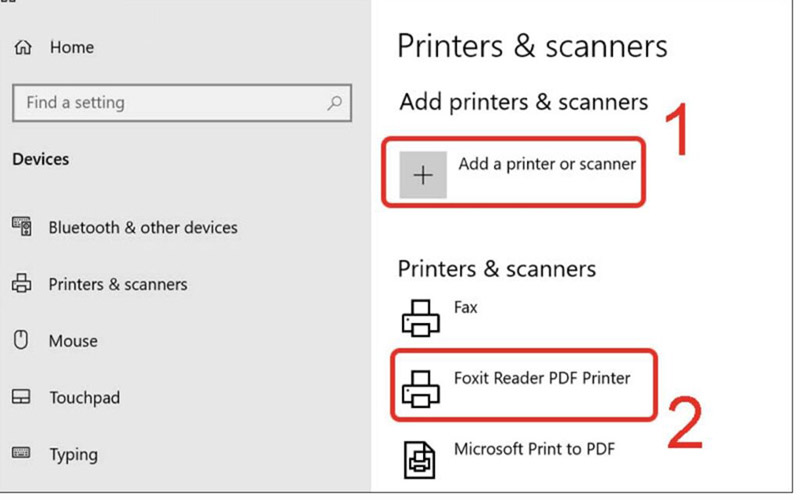800x500 pixels.
Task: Click the Add a printer or scanner label
Action: [547, 164]
